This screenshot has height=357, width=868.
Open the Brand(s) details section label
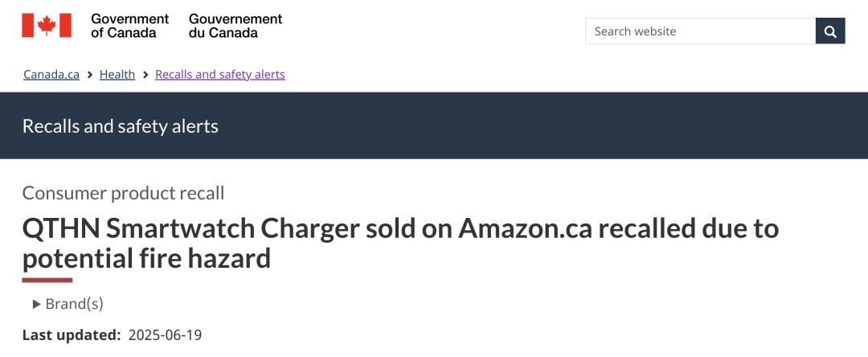[x=74, y=304]
